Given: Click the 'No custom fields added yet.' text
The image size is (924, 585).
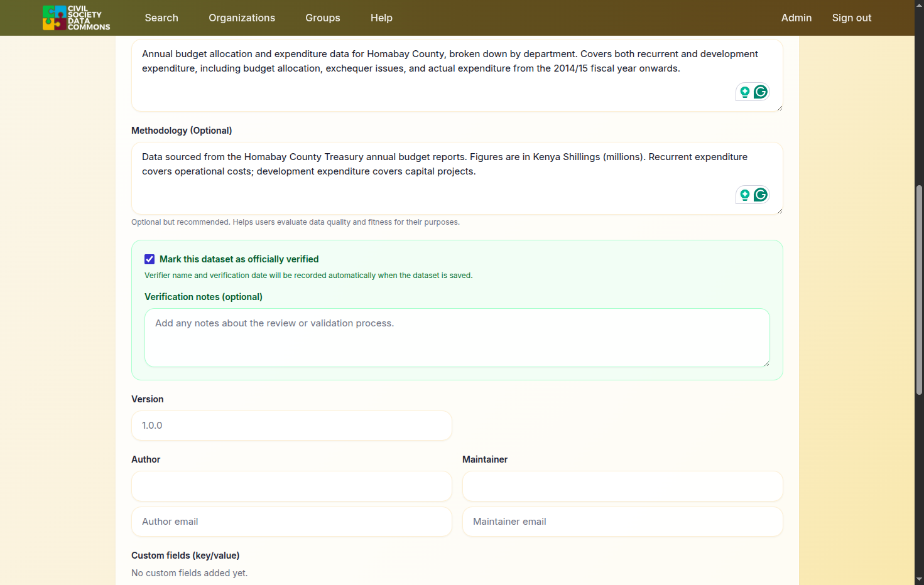Looking at the screenshot, I should point(190,573).
